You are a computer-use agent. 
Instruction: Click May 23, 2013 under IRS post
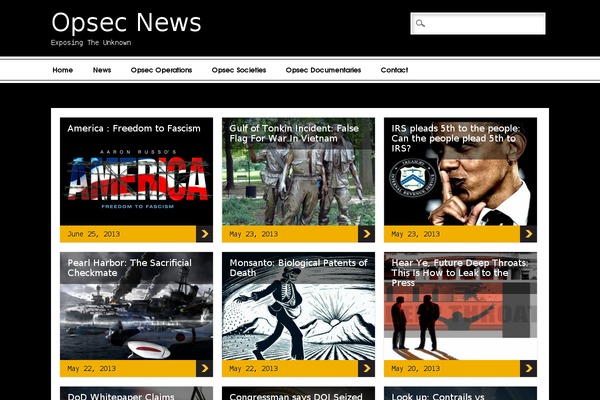[416, 234]
